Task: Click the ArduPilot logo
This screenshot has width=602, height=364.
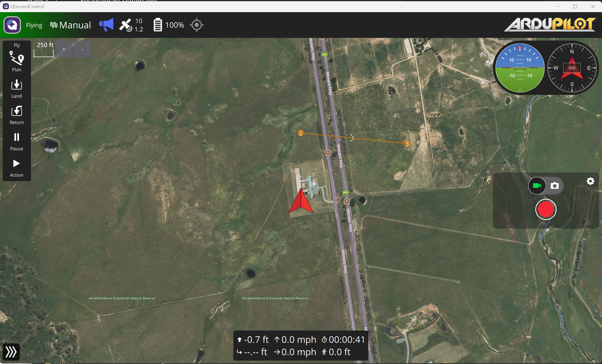Action: (x=550, y=25)
